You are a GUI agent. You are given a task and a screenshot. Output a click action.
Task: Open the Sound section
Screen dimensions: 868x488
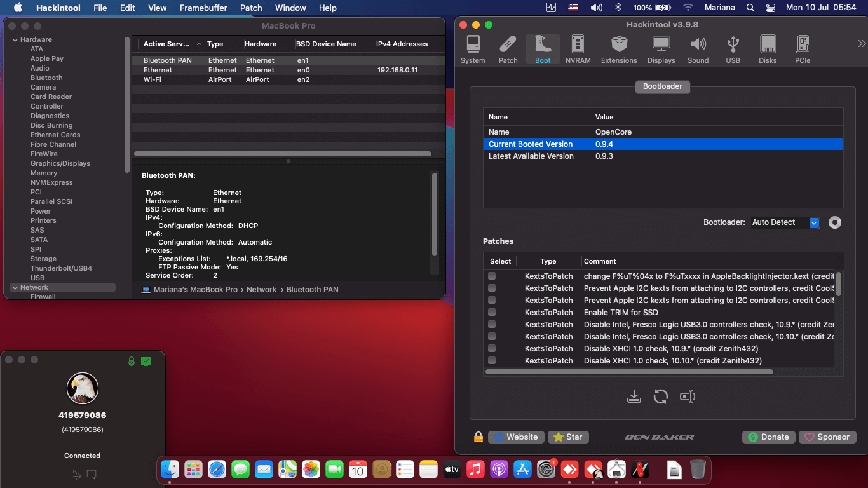click(x=698, y=50)
